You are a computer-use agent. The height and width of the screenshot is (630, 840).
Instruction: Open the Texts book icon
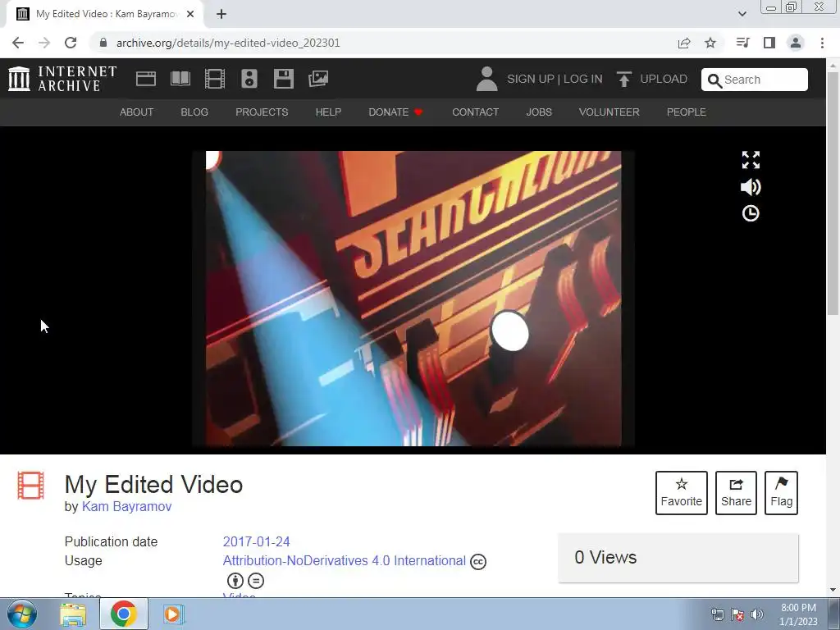pyautogui.click(x=180, y=79)
